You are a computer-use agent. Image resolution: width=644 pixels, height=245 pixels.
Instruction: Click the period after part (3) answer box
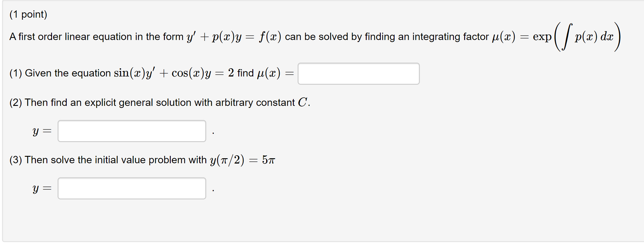point(213,190)
